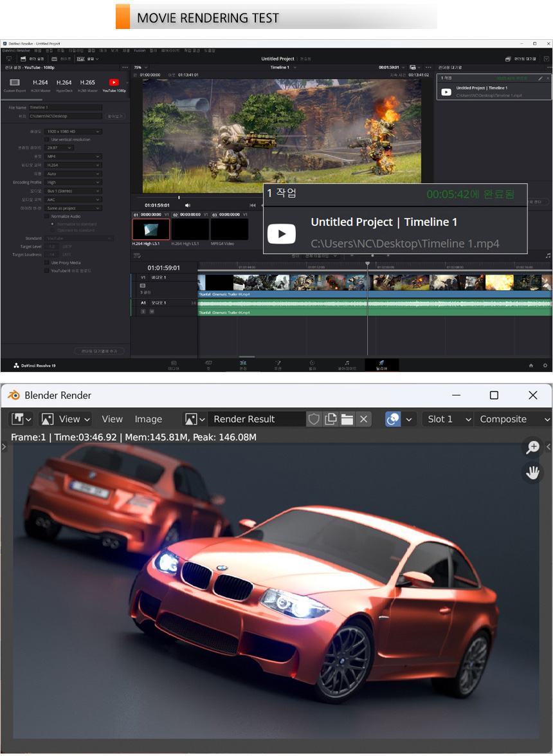Tick the Normalize Audio checkbox
Screen dimensions: 553x756
point(47,216)
